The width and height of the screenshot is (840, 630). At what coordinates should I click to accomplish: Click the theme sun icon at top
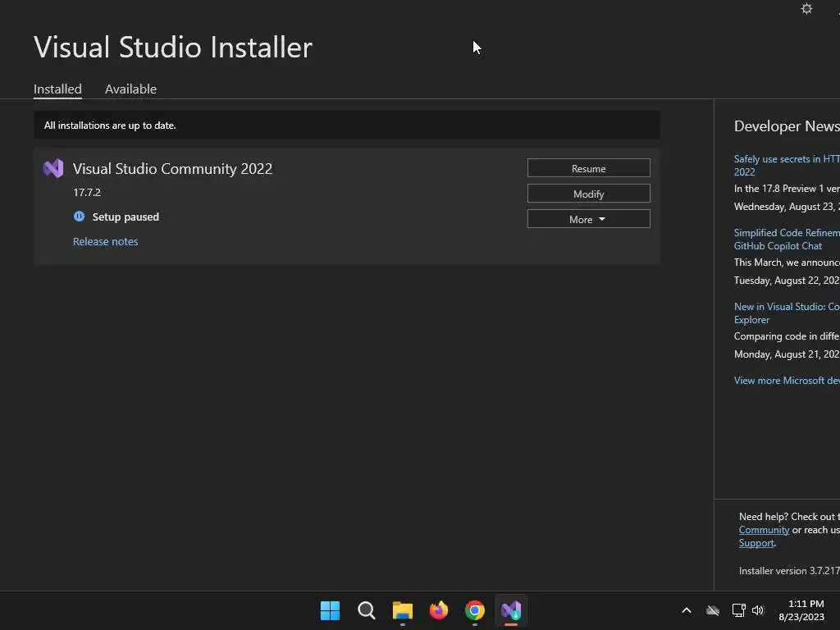(806, 9)
